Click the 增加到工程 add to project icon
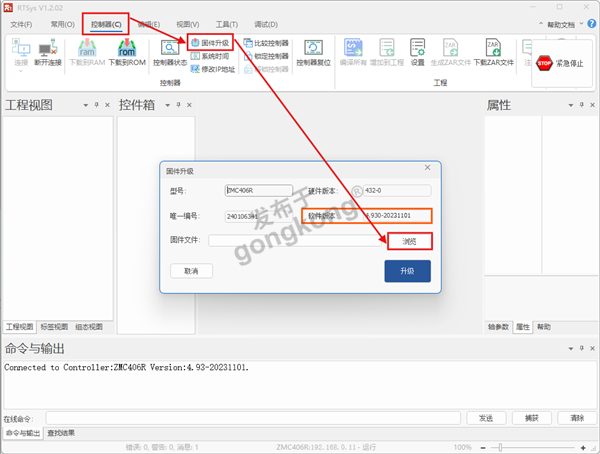This screenshot has width=600, height=454. click(x=387, y=52)
